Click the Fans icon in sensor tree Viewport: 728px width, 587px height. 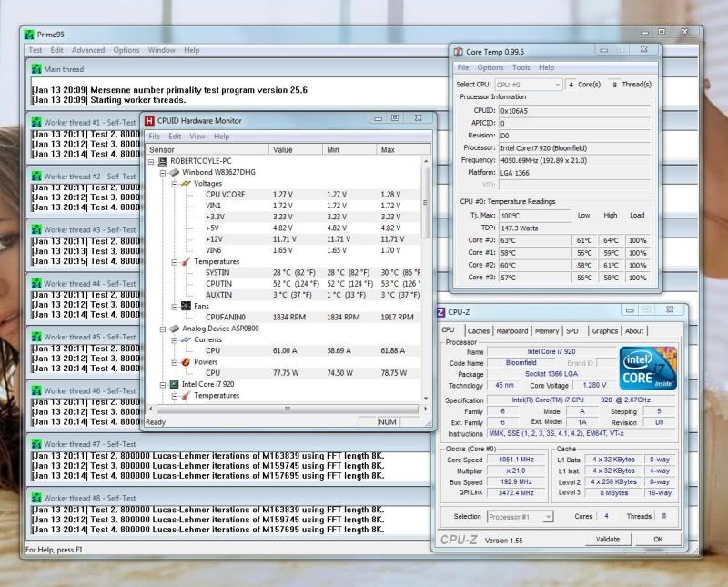[186, 306]
